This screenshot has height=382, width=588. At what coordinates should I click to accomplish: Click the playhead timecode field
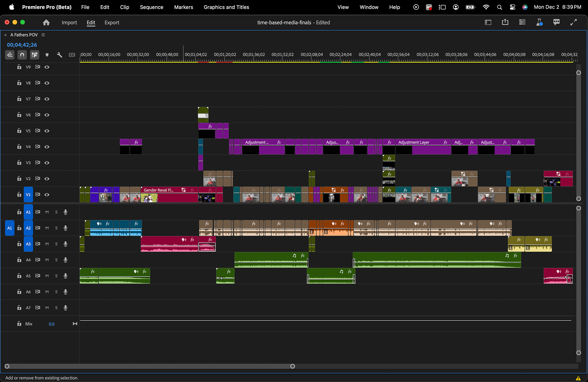click(22, 45)
